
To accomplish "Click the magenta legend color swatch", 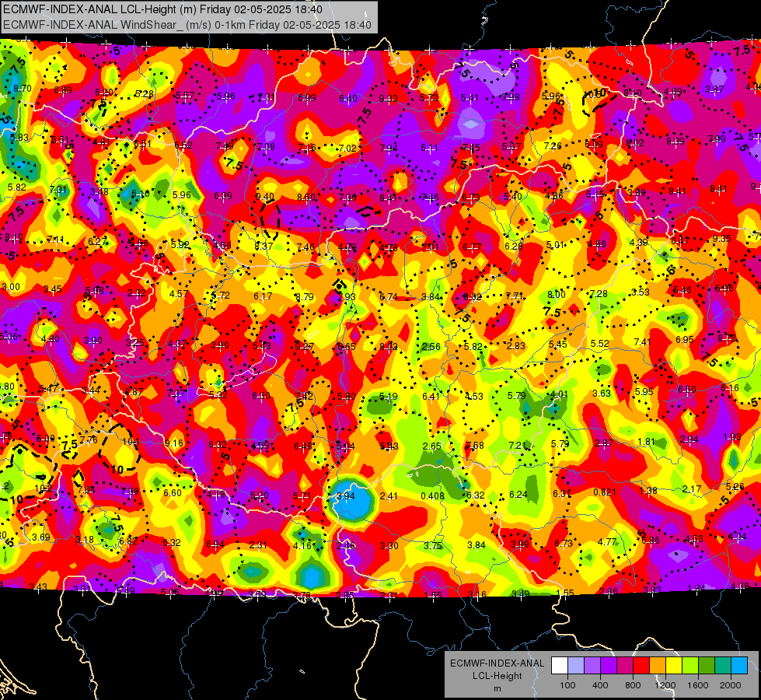I will coord(625,665).
